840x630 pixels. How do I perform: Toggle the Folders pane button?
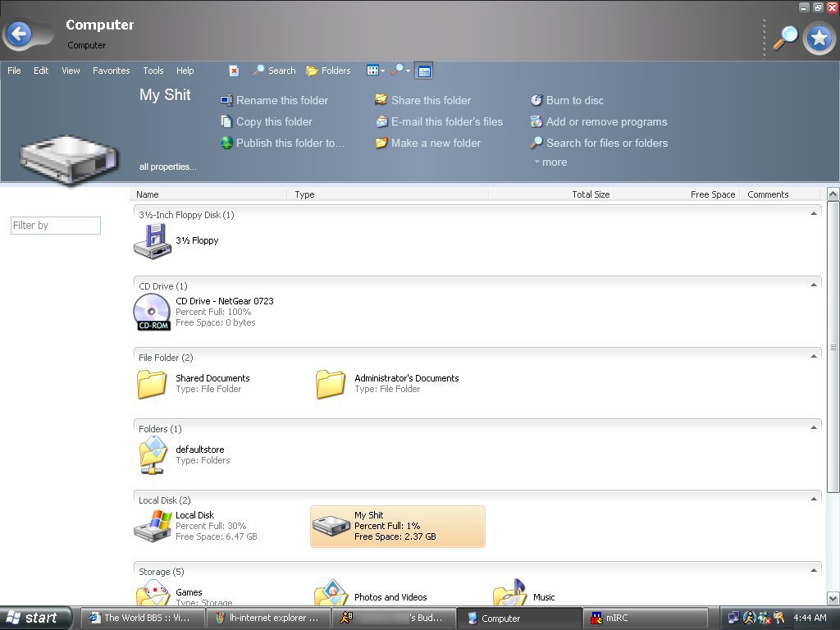click(328, 71)
